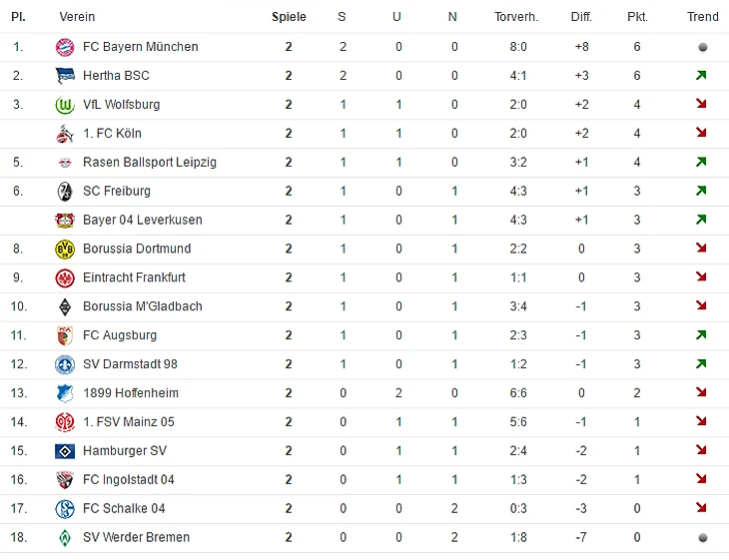
Task: Click the VfL Wolfsburg club logo
Action: tap(65, 105)
